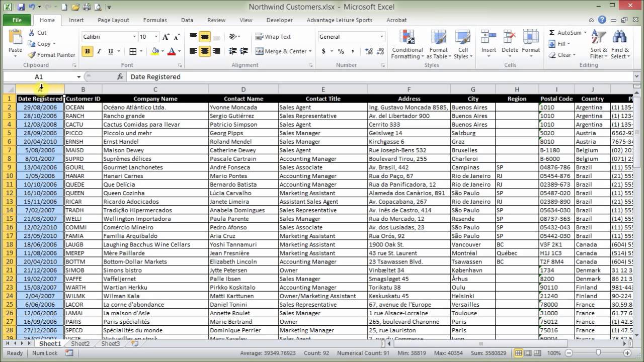Click Increase Decimal icon

[x=368, y=51]
